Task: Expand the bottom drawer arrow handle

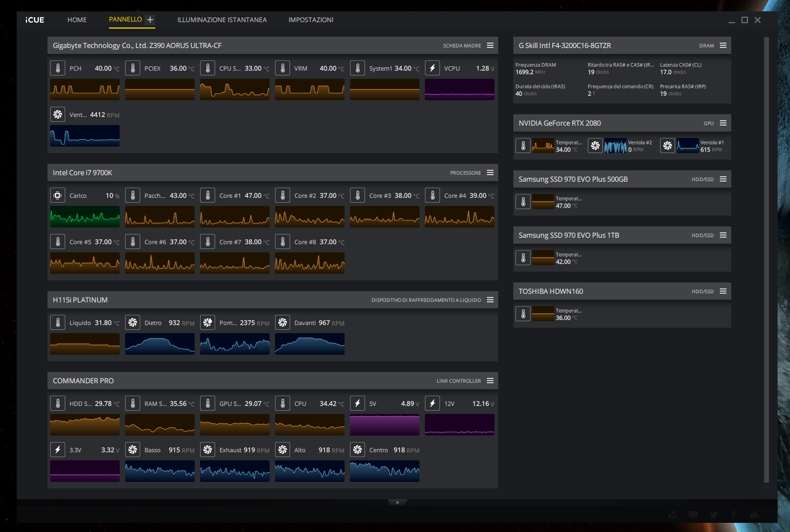Action: coord(397,502)
